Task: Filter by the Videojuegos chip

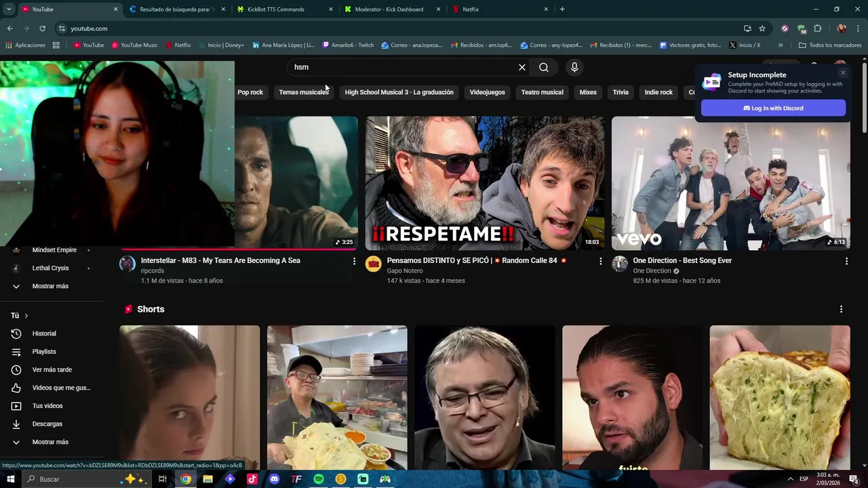Action: (487, 92)
